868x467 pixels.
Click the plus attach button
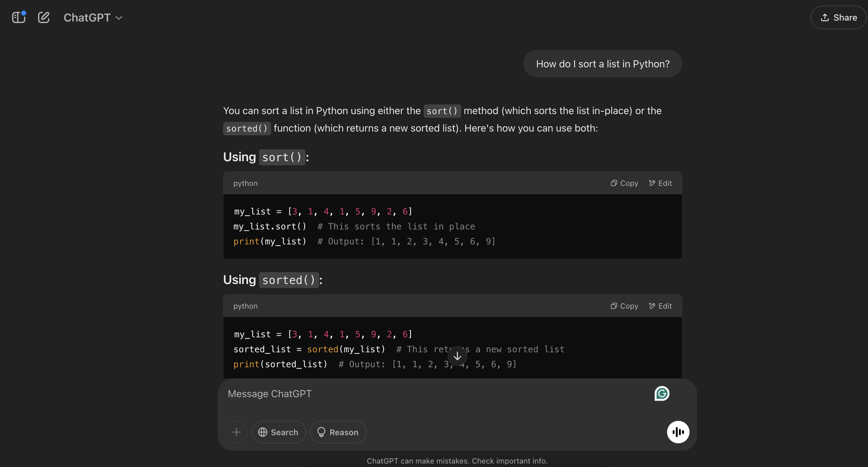pyautogui.click(x=237, y=432)
